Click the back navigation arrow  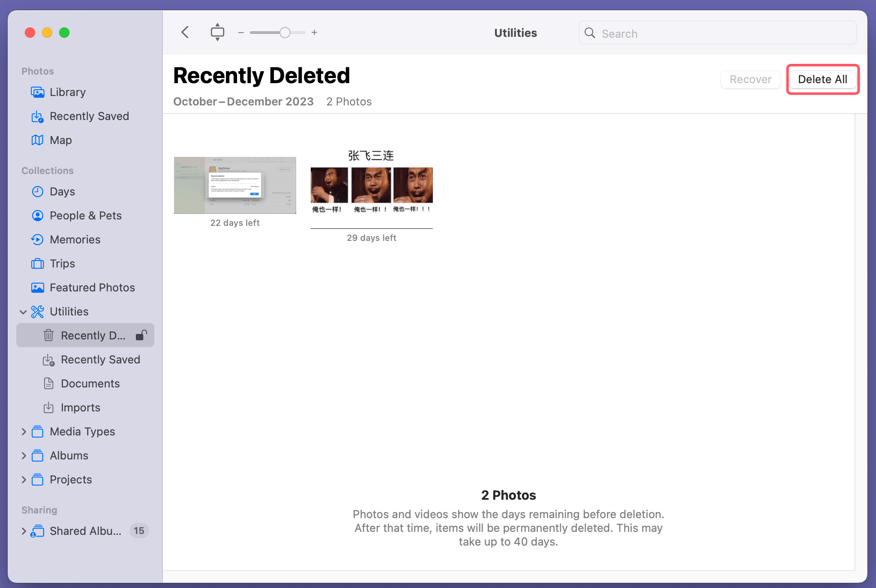185,32
